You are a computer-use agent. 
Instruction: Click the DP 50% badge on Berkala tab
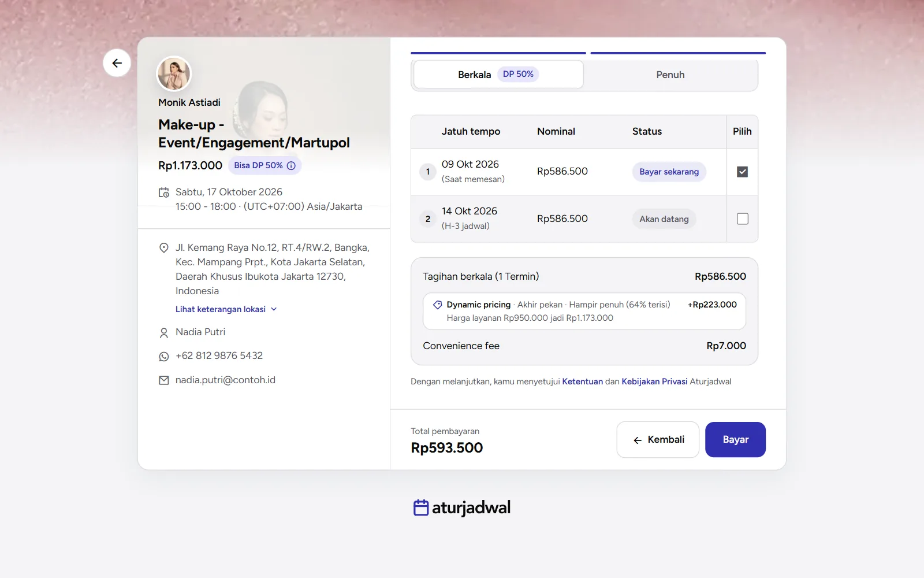pyautogui.click(x=518, y=74)
